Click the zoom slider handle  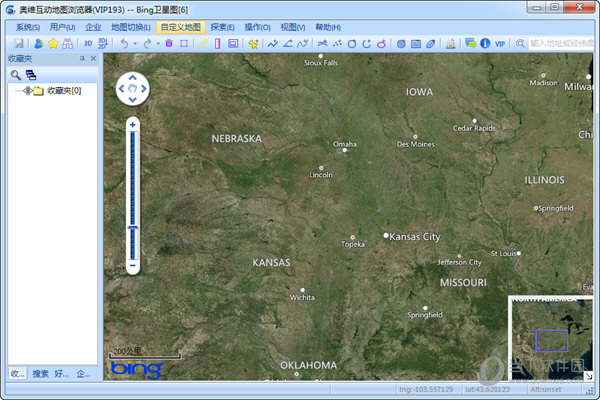tap(132, 228)
